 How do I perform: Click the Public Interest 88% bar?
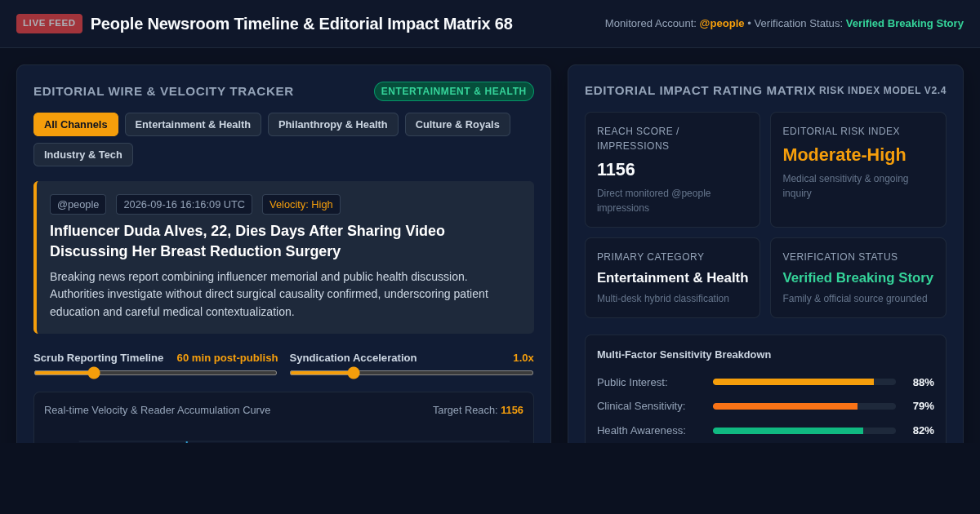(804, 382)
